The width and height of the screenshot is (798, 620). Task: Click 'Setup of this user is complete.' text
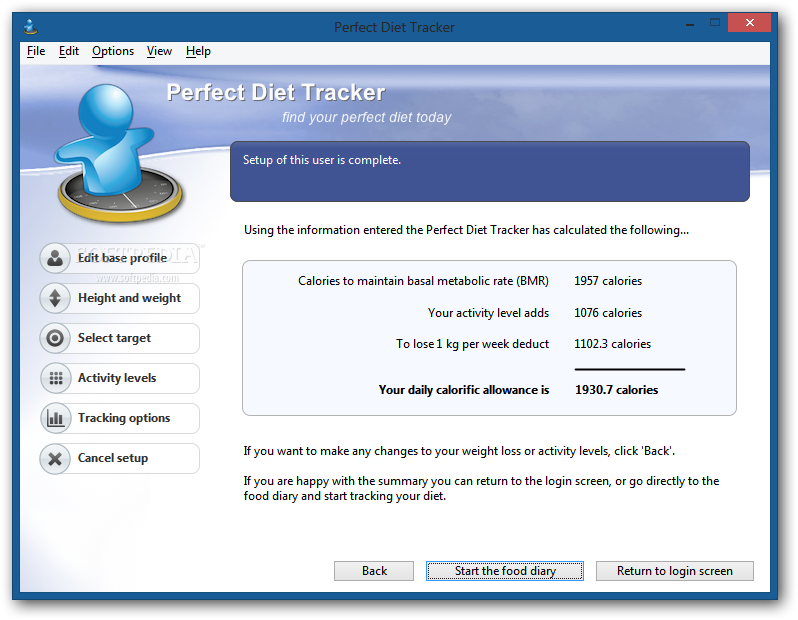tap(322, 160)
